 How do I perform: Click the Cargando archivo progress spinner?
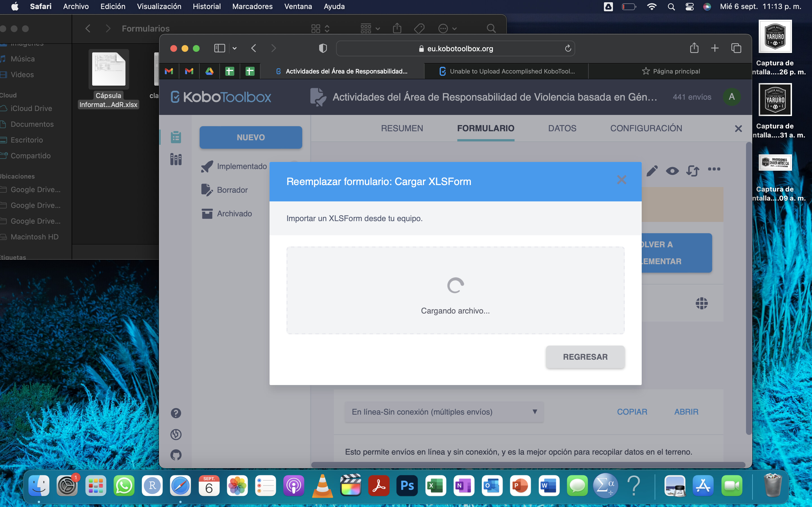pyautogui.click(x=455, y=285)
